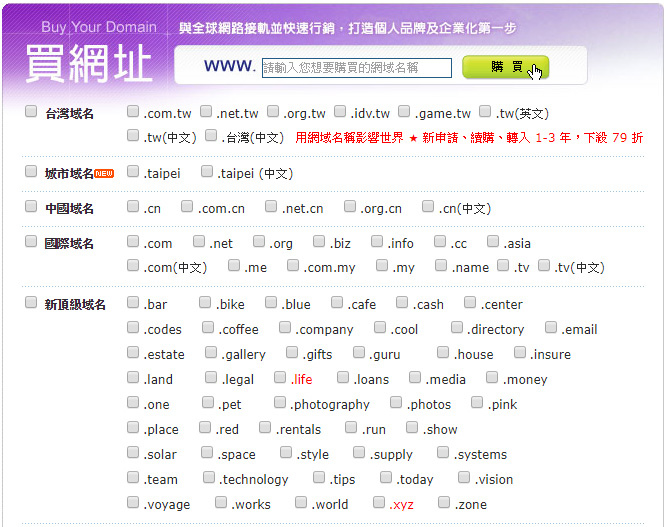This screenshot has height=527, width=666.
Task: Select the .photography checkbox
Action: pos(279,403)
